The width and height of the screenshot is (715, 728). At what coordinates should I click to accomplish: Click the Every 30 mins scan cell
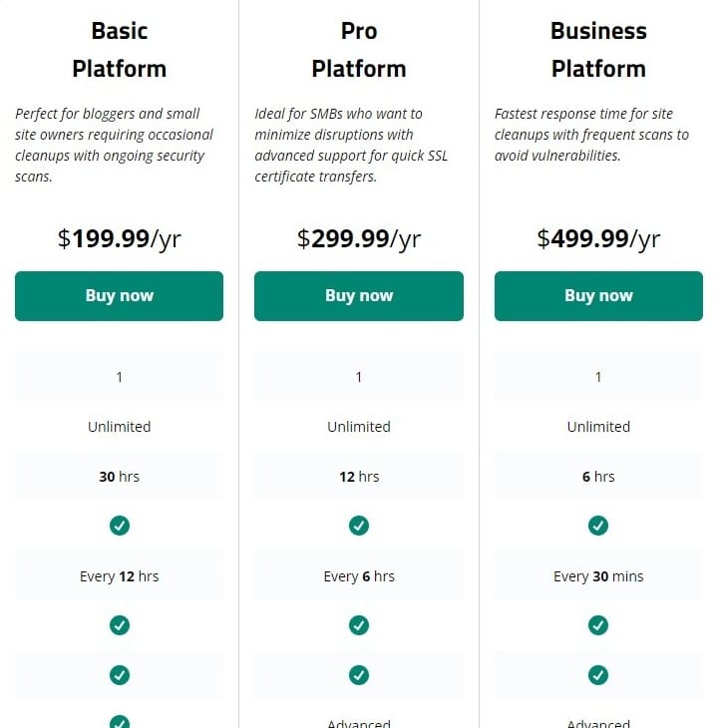pyautogui.click(x=598, y=575)
